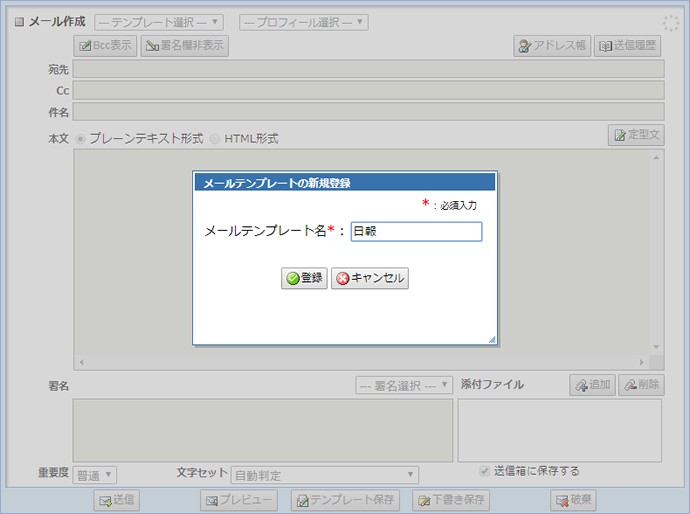This screenshot has height=514, width=690.
Task: Open the プロフィール選択 dropdown
Action: [x=304, y=22]
